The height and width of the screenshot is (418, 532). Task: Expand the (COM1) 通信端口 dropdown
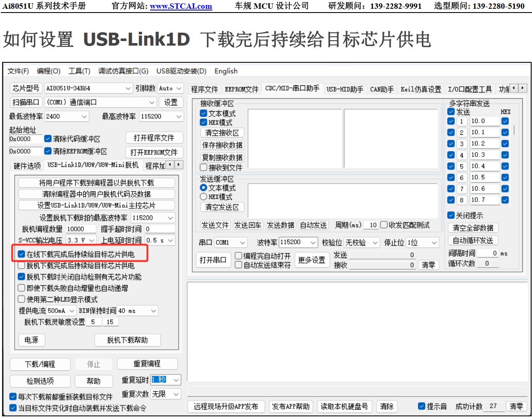pos(152,103)
